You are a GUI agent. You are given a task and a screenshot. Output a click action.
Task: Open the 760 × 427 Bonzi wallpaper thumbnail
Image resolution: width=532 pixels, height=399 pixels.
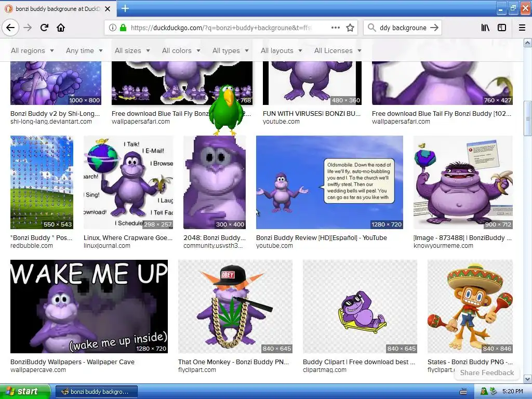tap(442, 83)
